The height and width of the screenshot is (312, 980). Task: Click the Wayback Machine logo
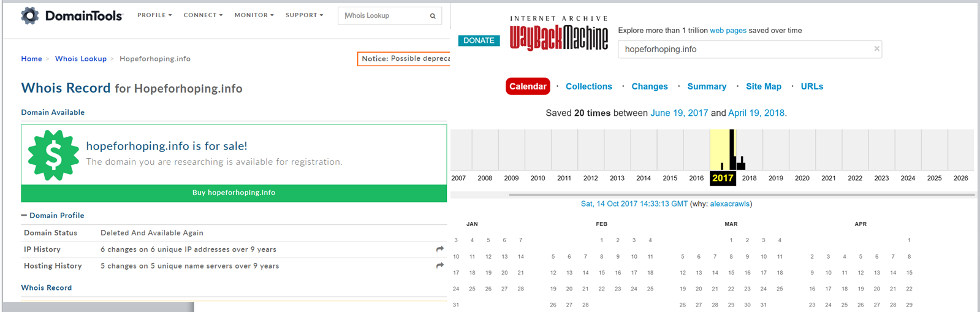(x=559, y=34)
